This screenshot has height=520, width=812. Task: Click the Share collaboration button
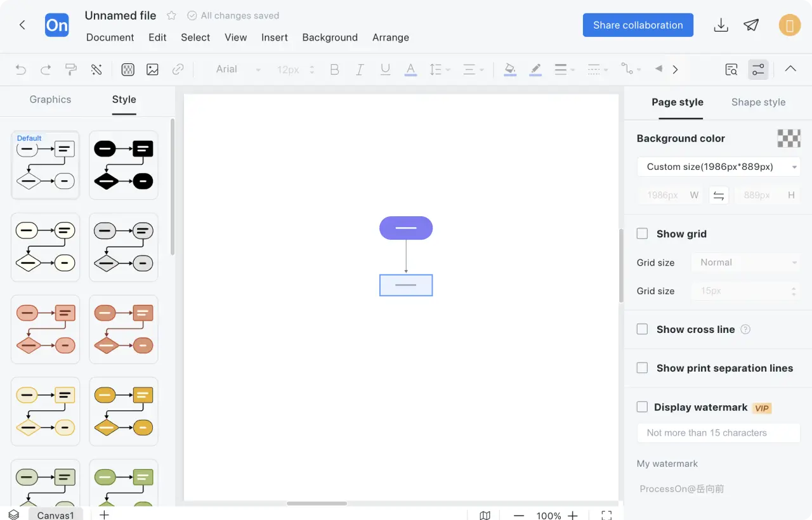pos(638,25)
